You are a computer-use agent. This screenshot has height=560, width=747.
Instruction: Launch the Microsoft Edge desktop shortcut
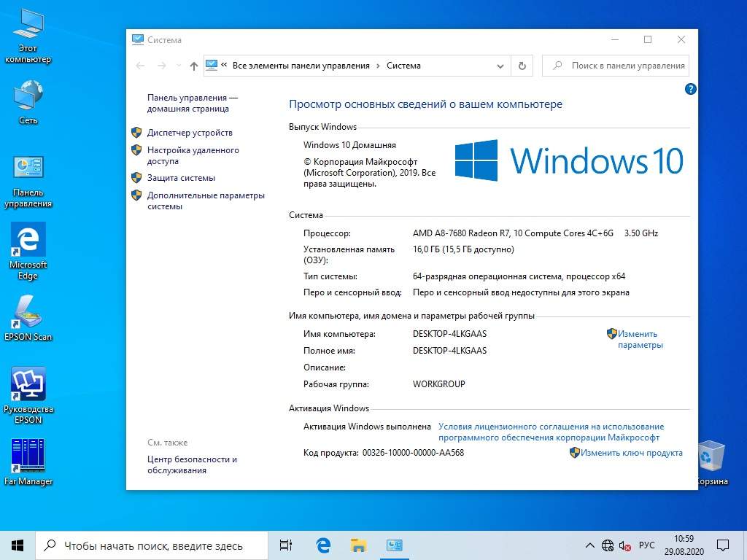[x=28, y=252]
